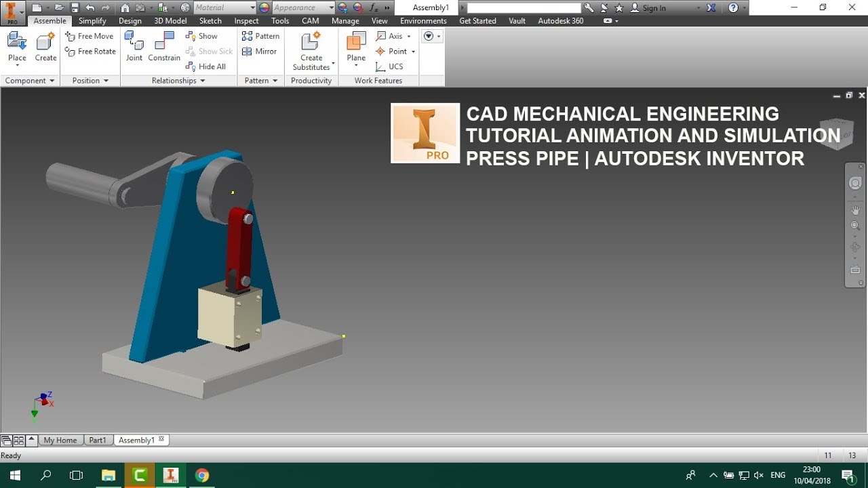Switch to the 3D Model ribbon tab
Image resolution: width=868 pixels, height=488 pixels.
pyautogui.click(x=170, y=21)
